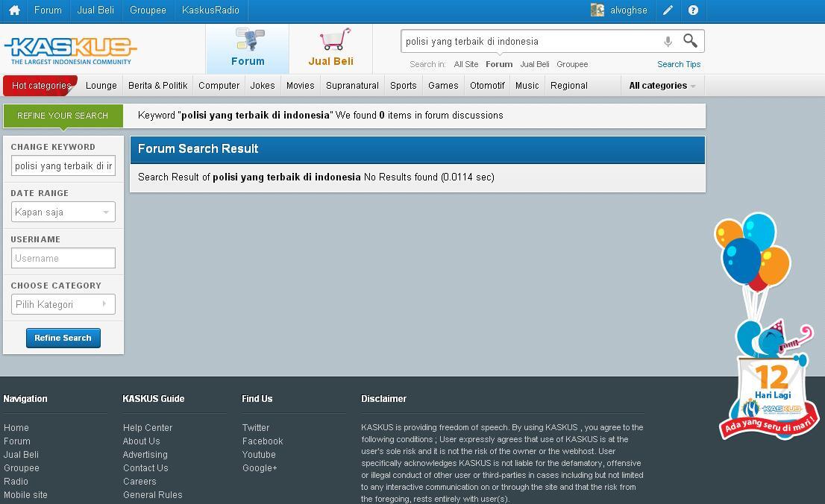
Task: Open the Pilih Kategori category selector
Action: pyautogui.click(x=63, y=304)
